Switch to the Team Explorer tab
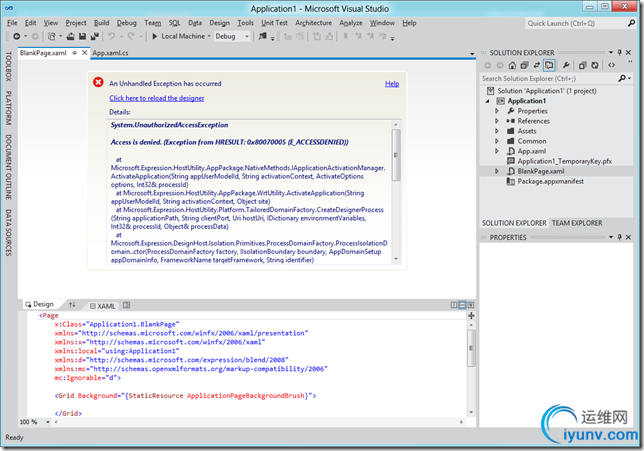 coord(577,223)
